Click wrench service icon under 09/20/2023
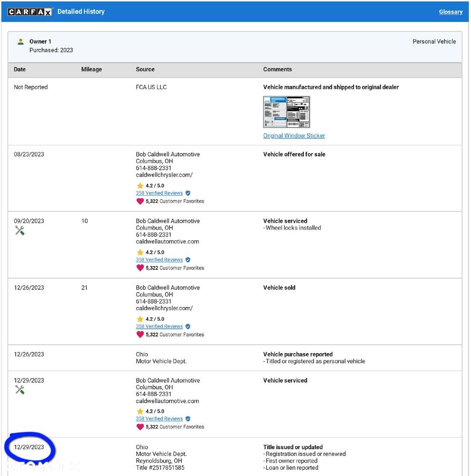Image resolution: width=471 pixels, height=476 pixels. (20, 231)
